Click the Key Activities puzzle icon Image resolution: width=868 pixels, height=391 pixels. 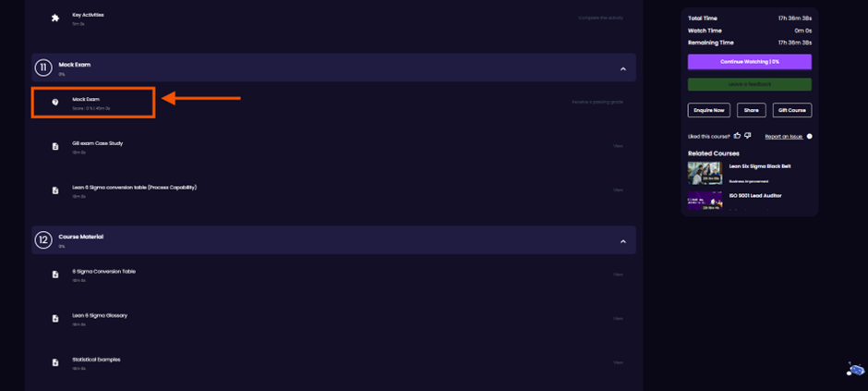[x=54, y=18]
